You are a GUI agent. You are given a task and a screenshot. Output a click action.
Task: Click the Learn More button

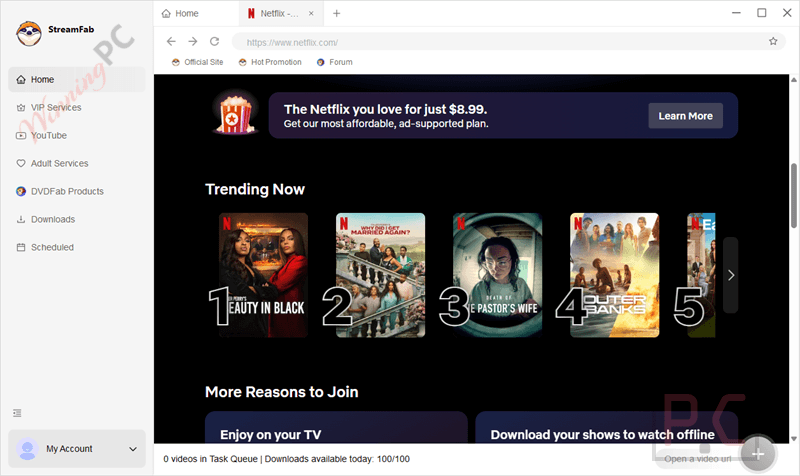click(685, 116)
